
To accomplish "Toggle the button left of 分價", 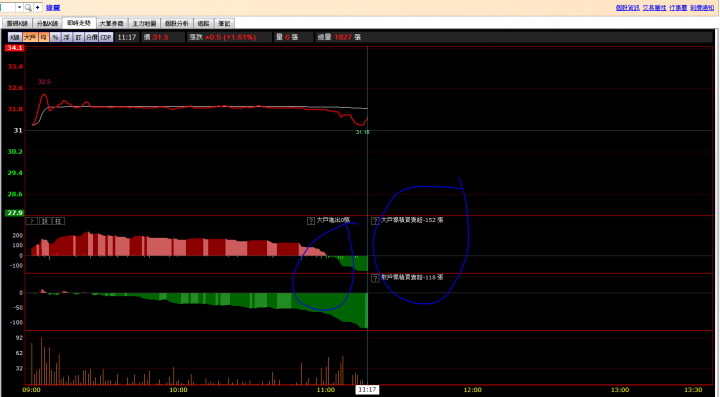I will pos(79,37).
